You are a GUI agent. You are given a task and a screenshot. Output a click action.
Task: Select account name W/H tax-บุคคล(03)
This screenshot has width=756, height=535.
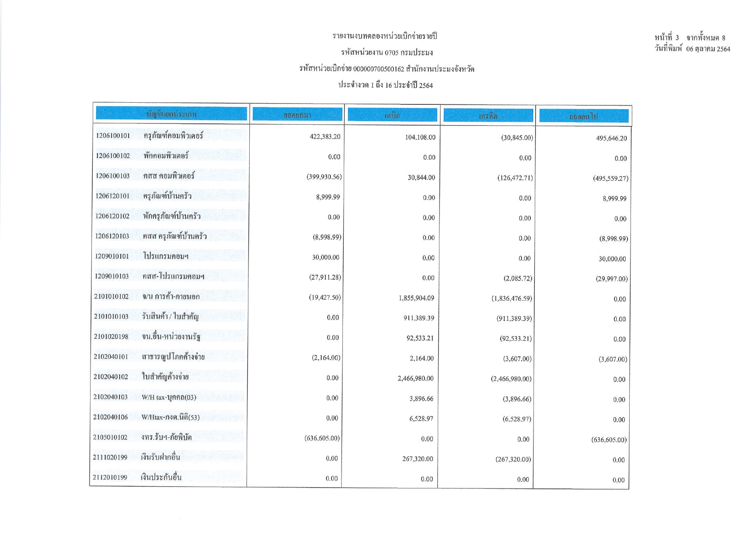pyautogui.click(x=169, y=397)
